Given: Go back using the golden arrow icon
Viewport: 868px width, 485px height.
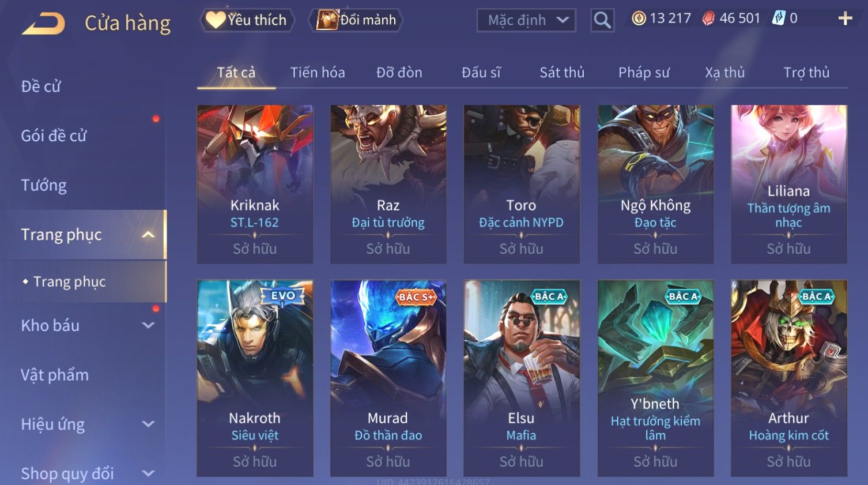Looking at the screenshot, I should 43,24.
